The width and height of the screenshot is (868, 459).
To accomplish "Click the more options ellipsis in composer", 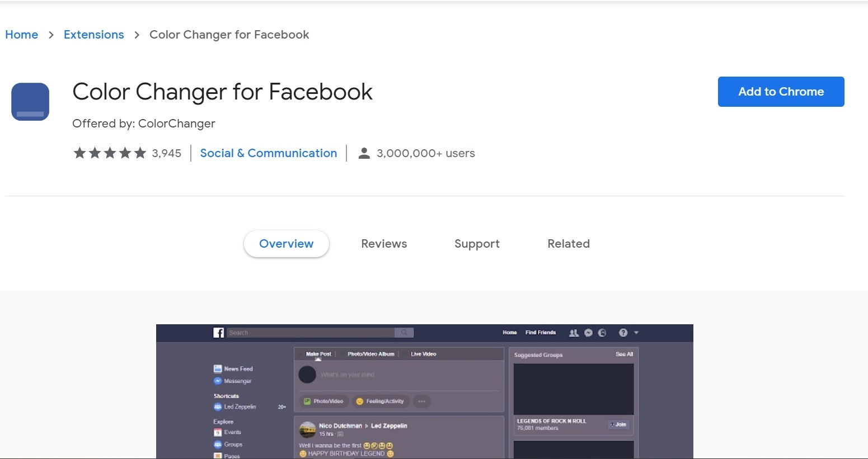I will (421, 401).
